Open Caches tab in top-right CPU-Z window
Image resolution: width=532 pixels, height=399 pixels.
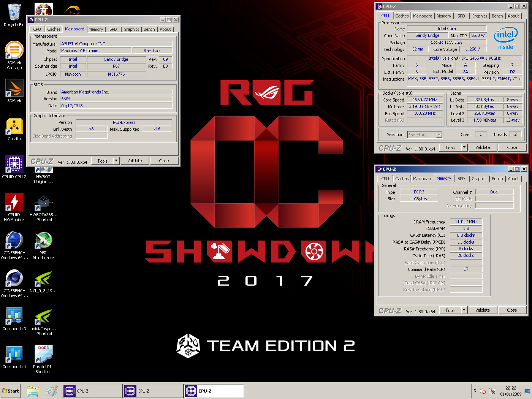[402, 16]
